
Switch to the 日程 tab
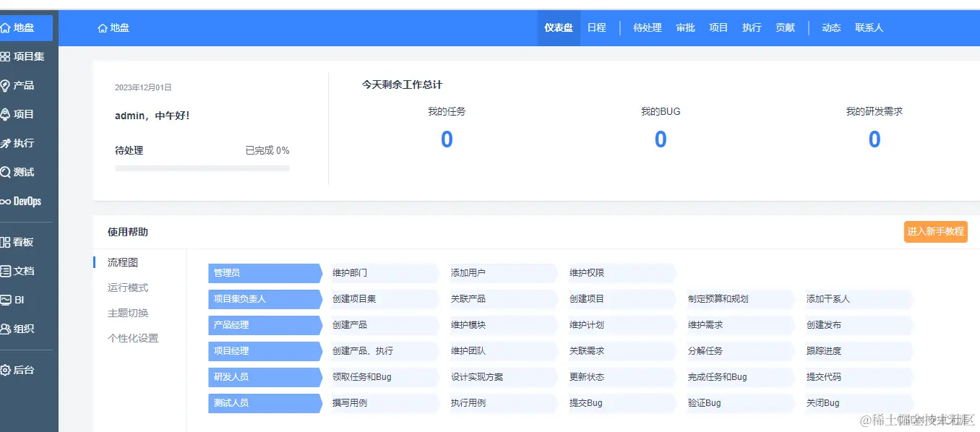pos(596,27)
